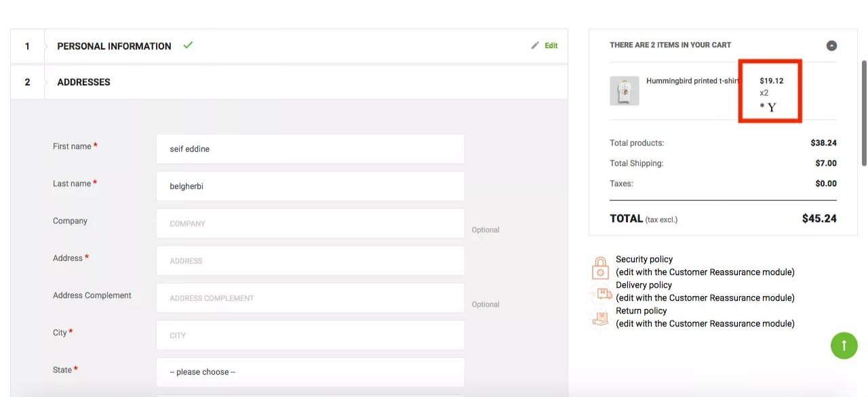The image size is (868, 397).
Task: Click the Edit link in Personal Information
Action: coord(551,45)
